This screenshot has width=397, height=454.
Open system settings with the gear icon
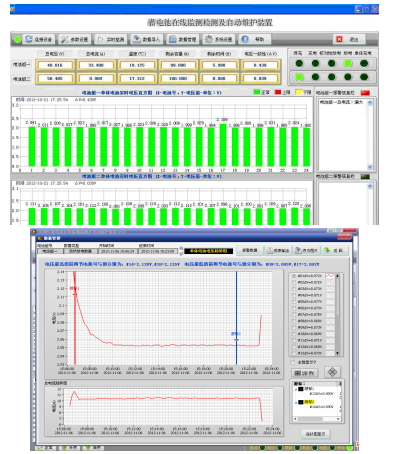pos(208,39)
